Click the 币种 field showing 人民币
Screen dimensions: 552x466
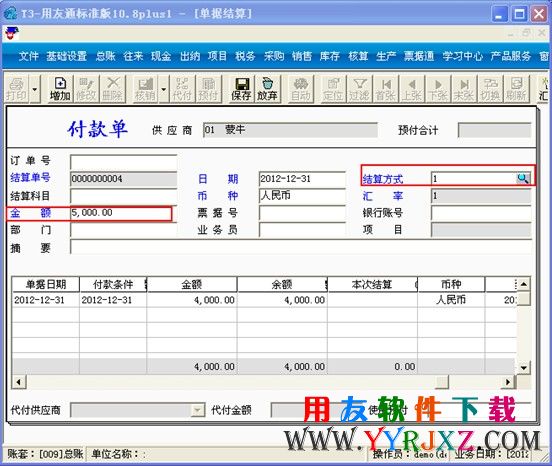tap(302, 196)
